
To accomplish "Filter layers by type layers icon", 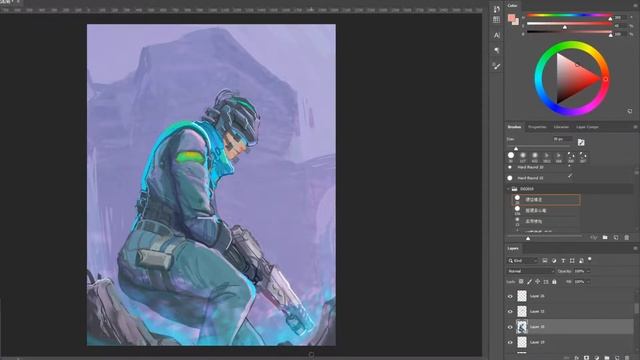I will click(x=563, y=260).
